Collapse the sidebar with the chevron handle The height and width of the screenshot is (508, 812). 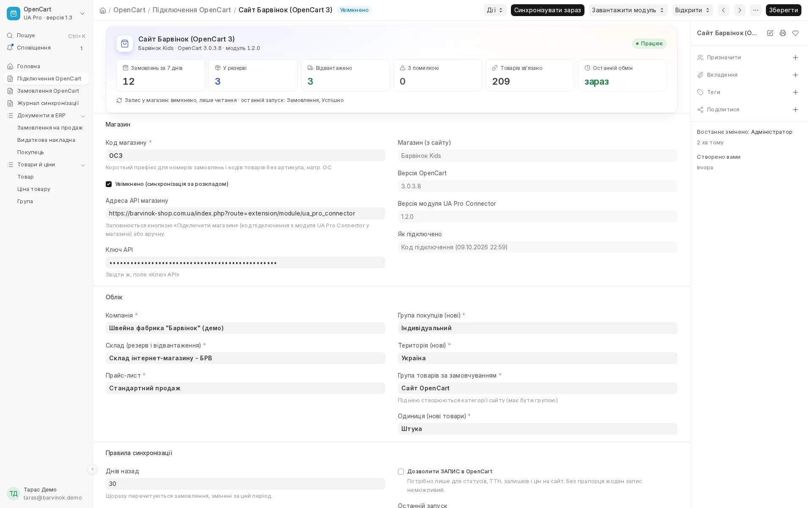coord(93,469)
